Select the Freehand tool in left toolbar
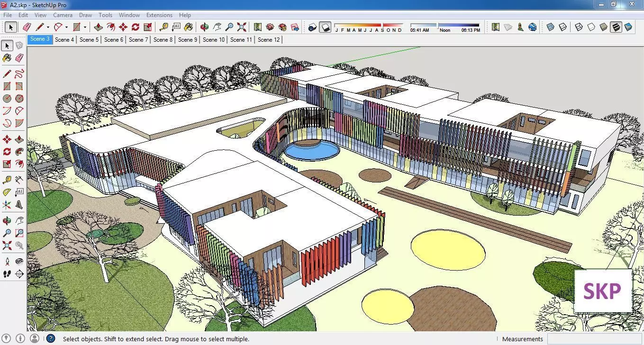644x345 pixels. click(x=19, y=73)
